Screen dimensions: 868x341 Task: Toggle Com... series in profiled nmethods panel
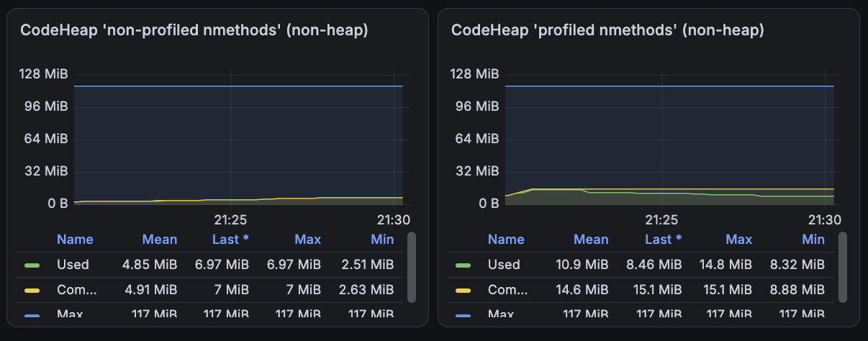click(x=508, y=291)
